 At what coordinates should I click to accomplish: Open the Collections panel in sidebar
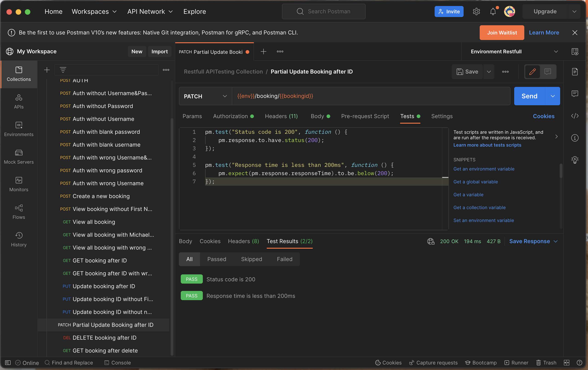point(19,74)
